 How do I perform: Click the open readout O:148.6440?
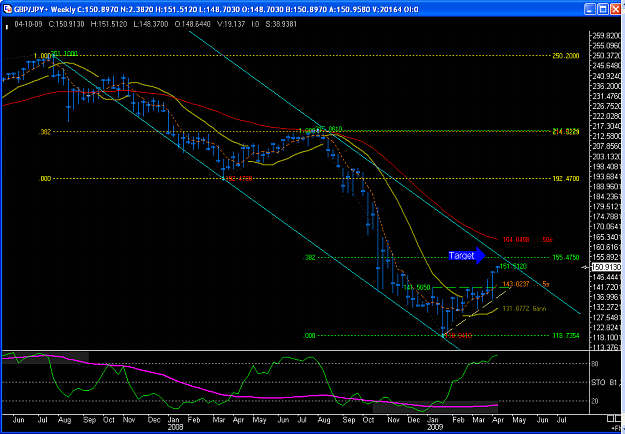(x=192, y=24)
